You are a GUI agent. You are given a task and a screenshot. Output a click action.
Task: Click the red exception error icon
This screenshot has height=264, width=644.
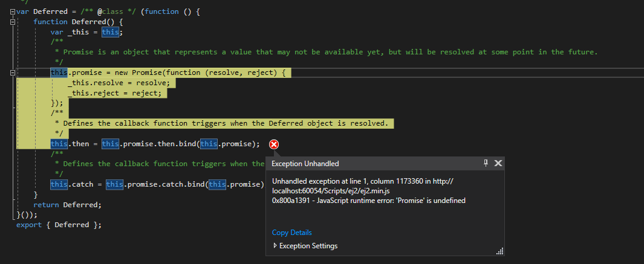pyautogui.click(x=274, y=144)
